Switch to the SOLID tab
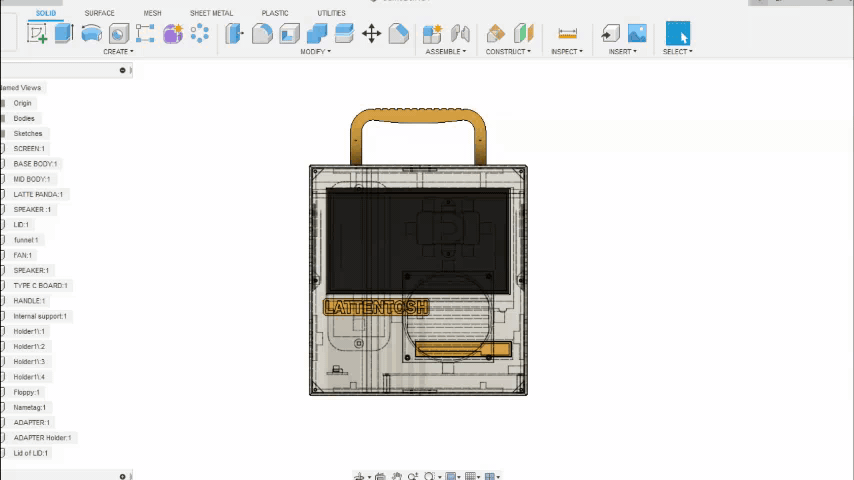The width and height of the screenshot is (854, 480). pos(46,13)
